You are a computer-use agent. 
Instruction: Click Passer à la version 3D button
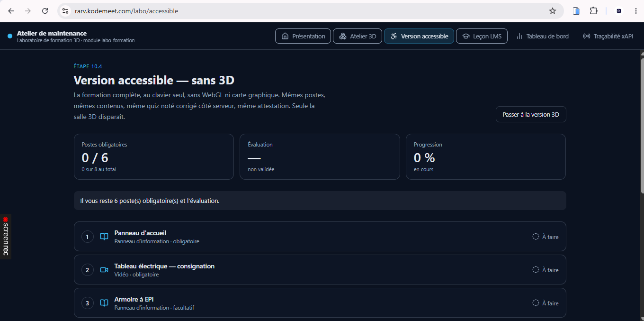pos(531,114)
